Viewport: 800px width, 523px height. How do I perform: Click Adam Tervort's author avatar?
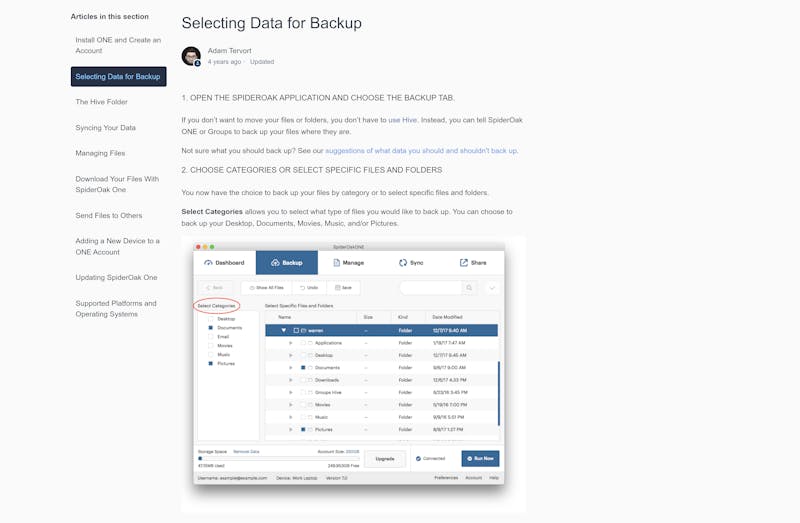pyautogui.click(x=191, y=56)
